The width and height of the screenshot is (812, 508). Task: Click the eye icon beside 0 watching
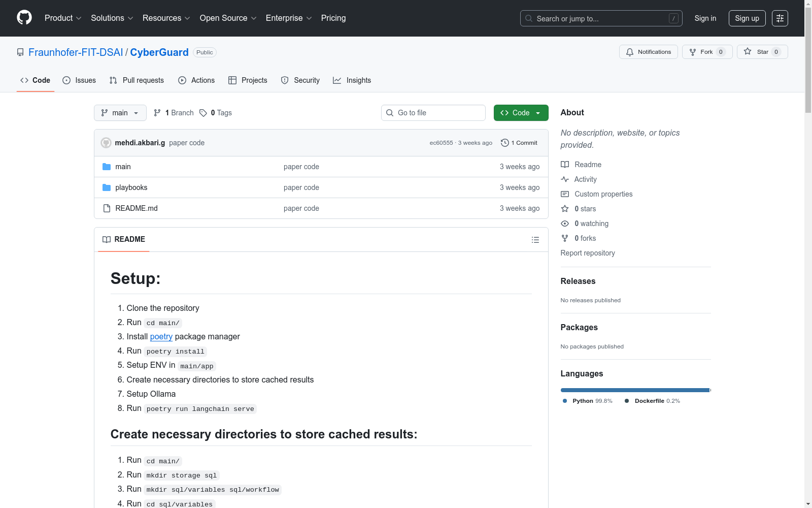coord(565,224)
